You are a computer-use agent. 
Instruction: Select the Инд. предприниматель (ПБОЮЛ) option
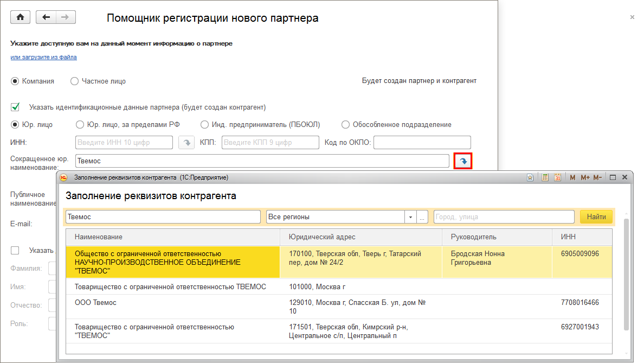(x=204, y=124)
